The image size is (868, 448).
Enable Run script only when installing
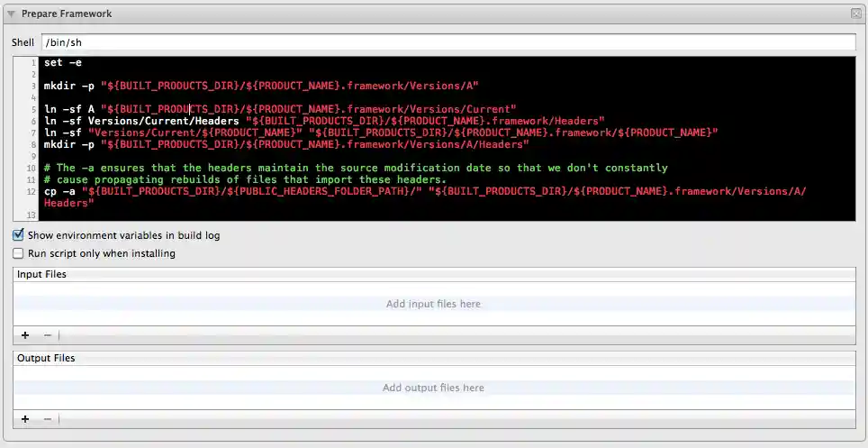pyautogui.click(x=18, y=253)
